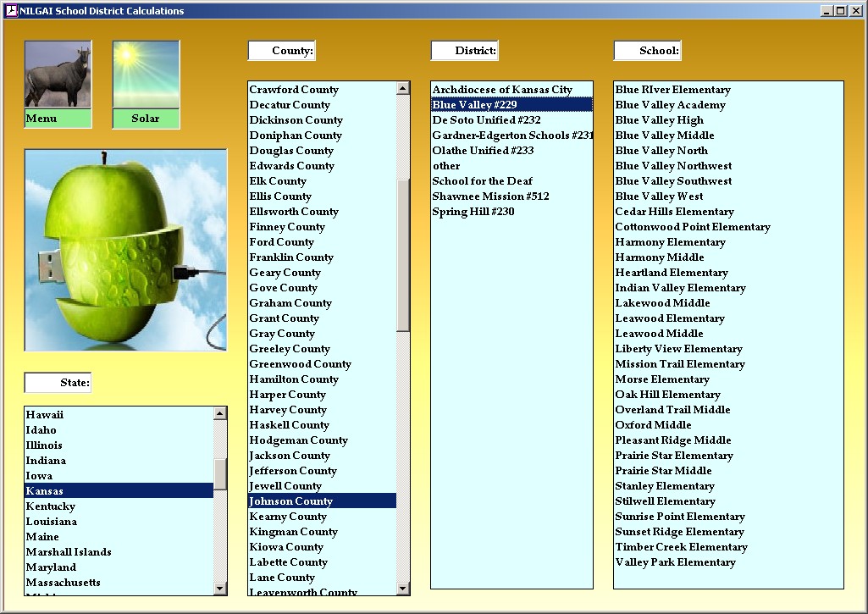Viewport: 868px width, 614px height.
Task: Click the application icon in title bar
Action: pos(11,11)
